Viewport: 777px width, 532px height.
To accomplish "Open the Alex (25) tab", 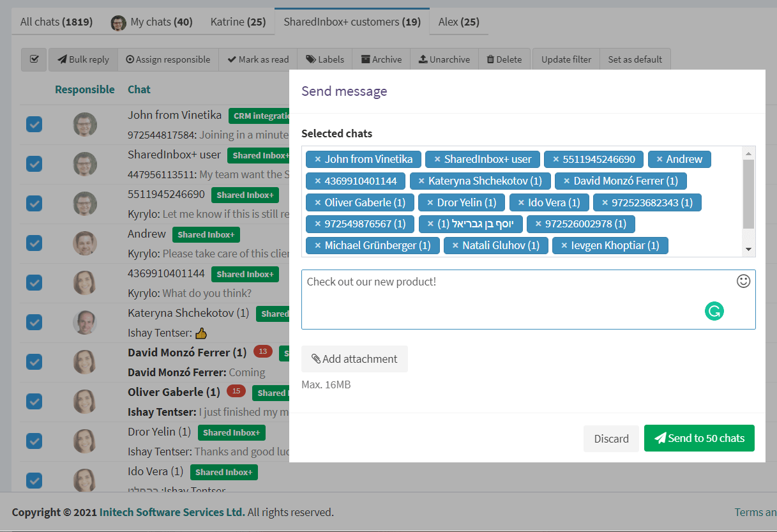I will point(458,21).
